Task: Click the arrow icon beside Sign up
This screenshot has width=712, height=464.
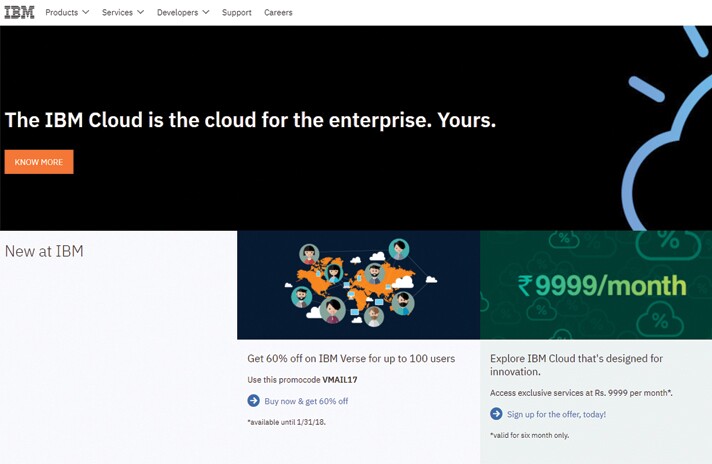Action: click(x=496, y=414)
